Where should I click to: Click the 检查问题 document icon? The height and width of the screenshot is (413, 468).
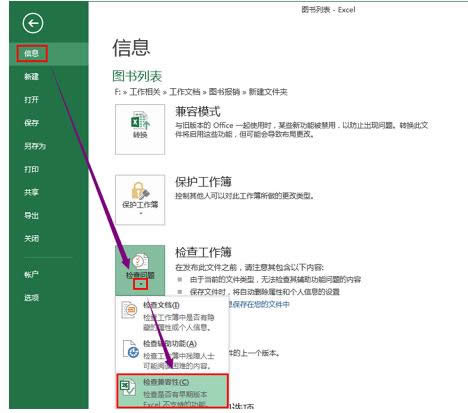coord(140,262)
